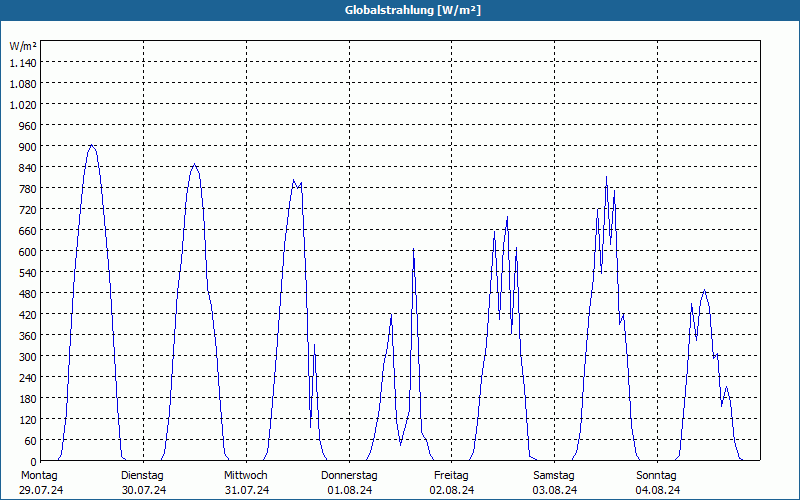Click the 1.140 y-axis label
This screenshot has height=500, width=800.
(x=23, y=63)
